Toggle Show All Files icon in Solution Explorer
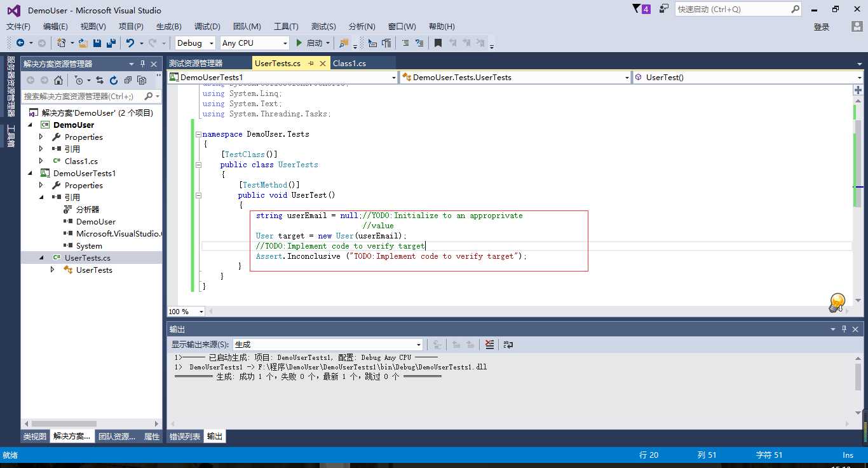868x468 pixels. click(x=142, y=80)
